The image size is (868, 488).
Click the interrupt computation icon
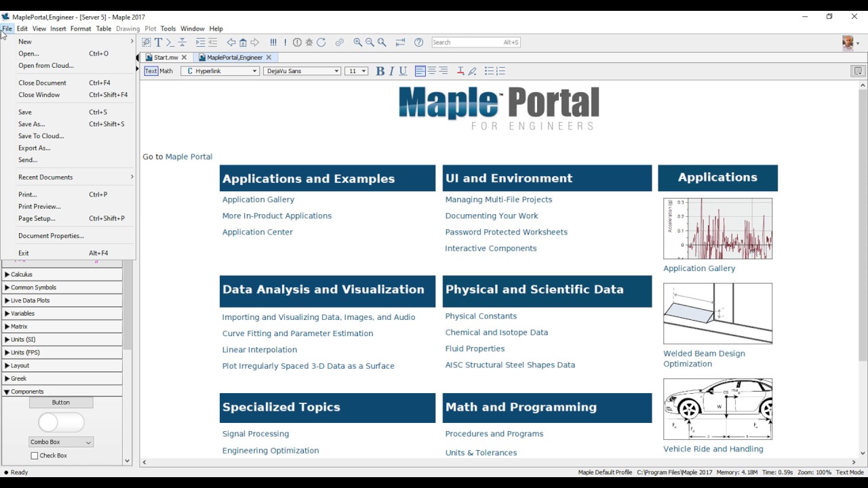coord(297,42)
